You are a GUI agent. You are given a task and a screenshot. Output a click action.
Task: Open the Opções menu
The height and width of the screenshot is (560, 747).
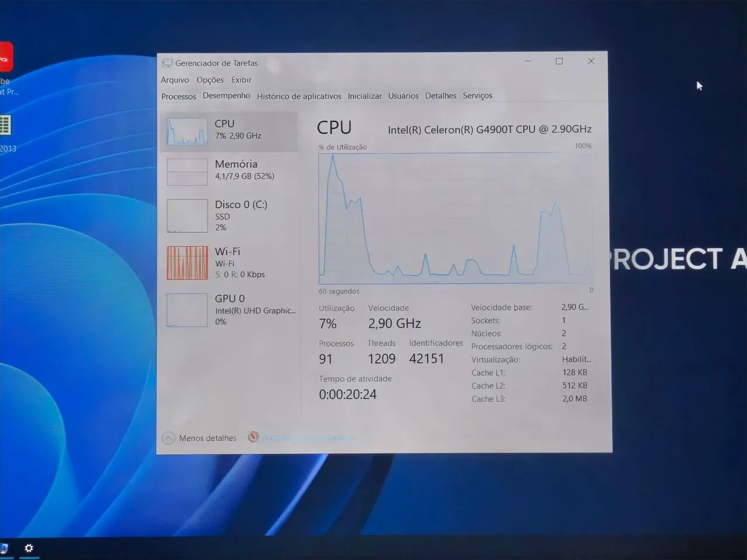(x=210, y=80)
